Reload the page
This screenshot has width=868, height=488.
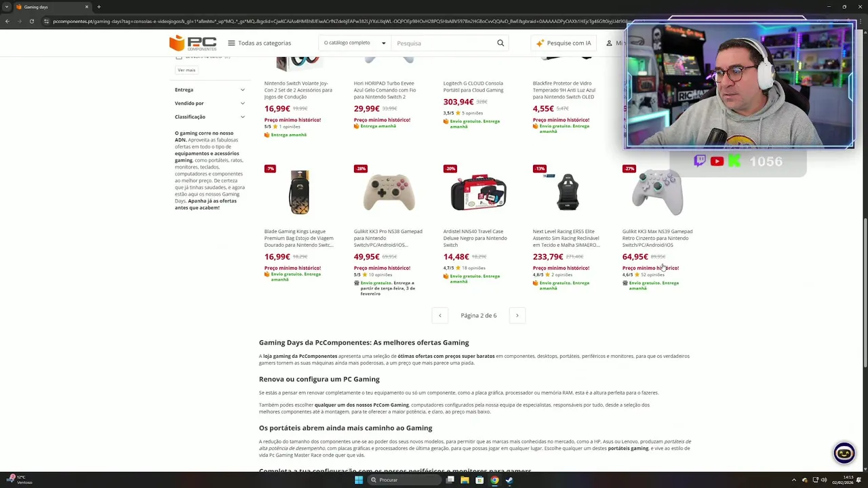click(31, 21)
